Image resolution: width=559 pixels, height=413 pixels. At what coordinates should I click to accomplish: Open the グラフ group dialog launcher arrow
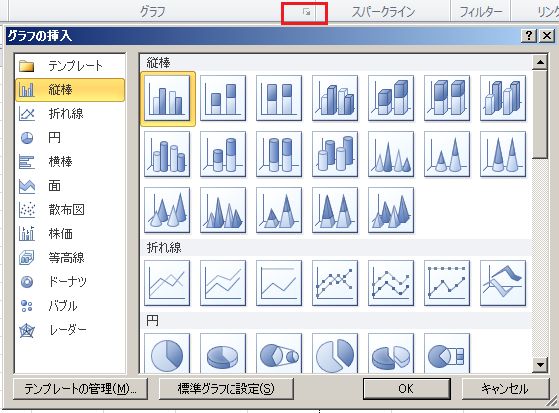[306, 12]
